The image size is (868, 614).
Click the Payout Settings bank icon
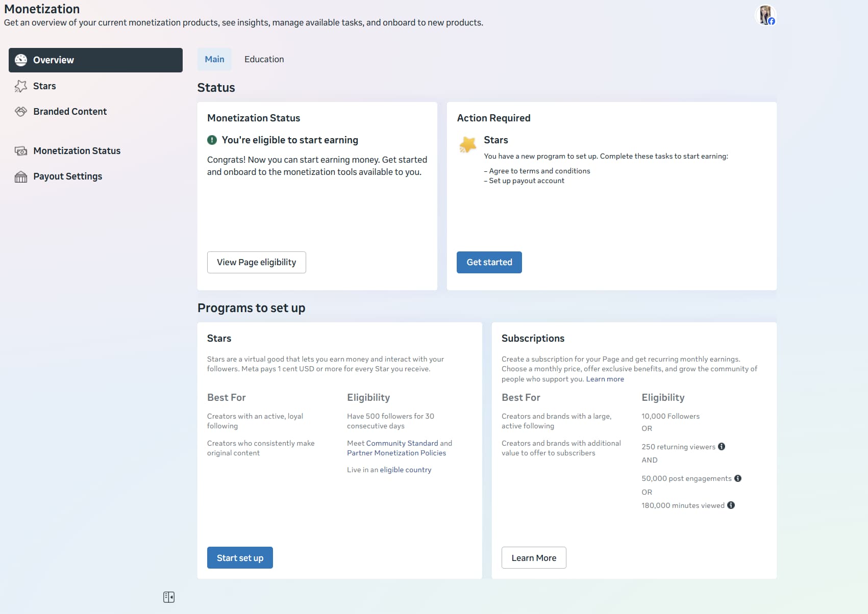coord(21,176)
